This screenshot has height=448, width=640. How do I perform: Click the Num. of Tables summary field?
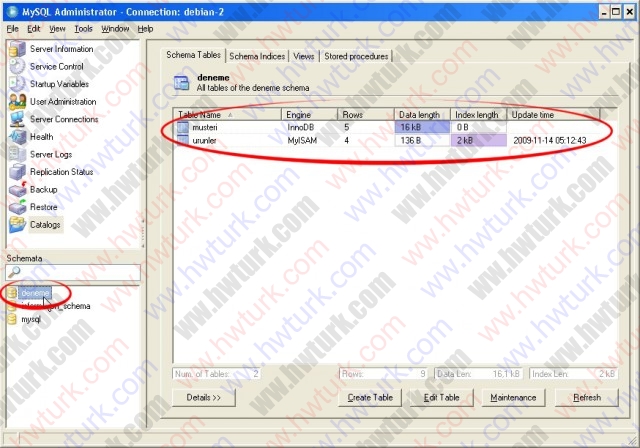point(217,374)
